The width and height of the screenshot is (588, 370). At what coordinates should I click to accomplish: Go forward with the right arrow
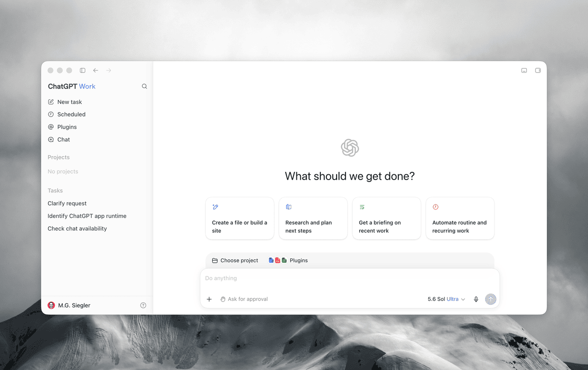point(109,70)
